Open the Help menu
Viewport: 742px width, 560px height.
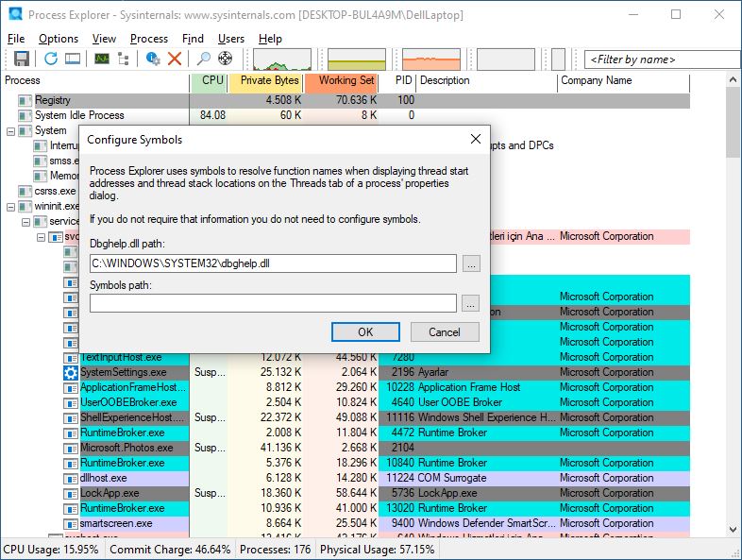(270, 39)
